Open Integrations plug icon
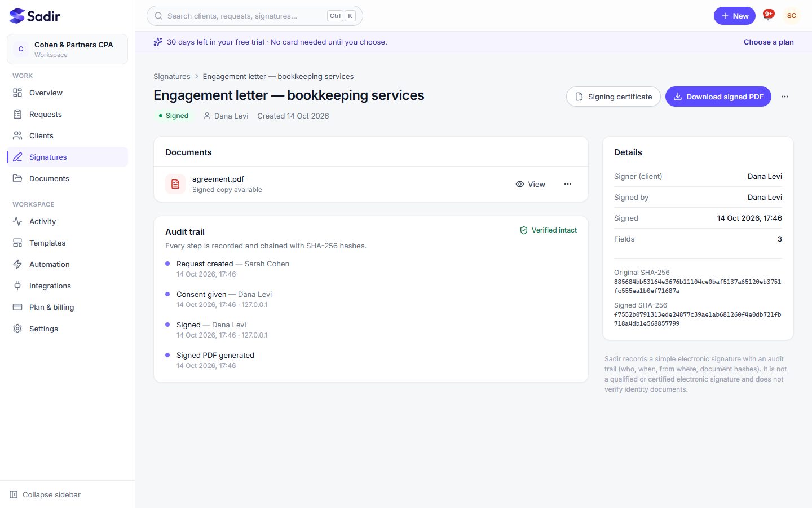Screen dimensions: 812x508 (17, 286)
